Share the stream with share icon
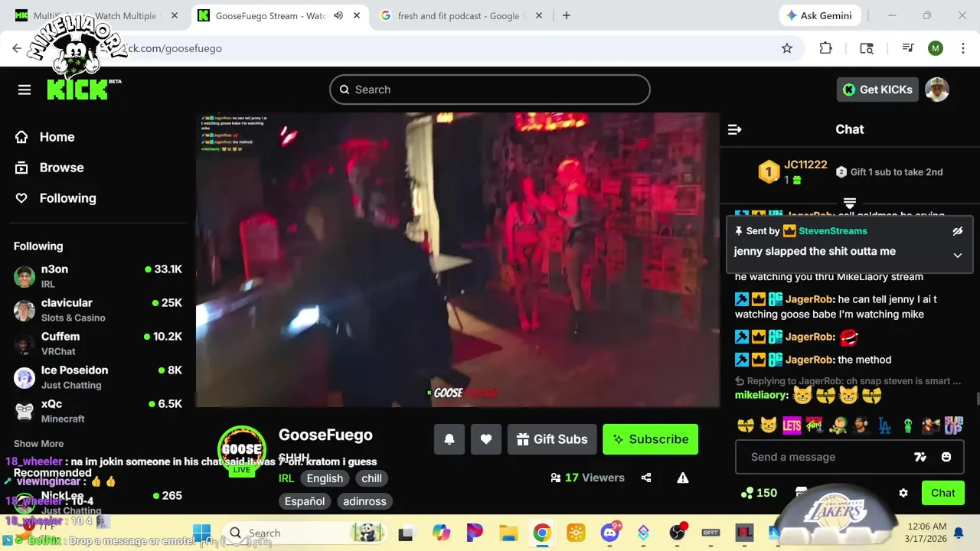 [x=646, y=478]
